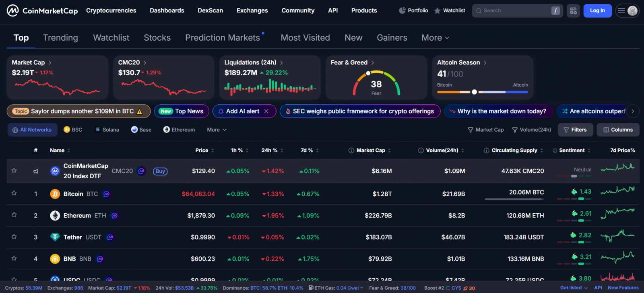Open Why is the market down today?
Image resolution: width=644 pixels, height=293 pixels.
pos(498,111)
